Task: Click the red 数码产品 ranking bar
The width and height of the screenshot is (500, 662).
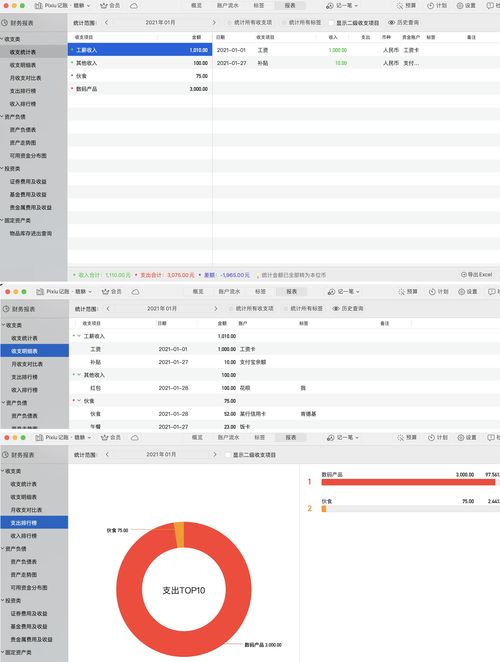Action: tap(408, 482)
